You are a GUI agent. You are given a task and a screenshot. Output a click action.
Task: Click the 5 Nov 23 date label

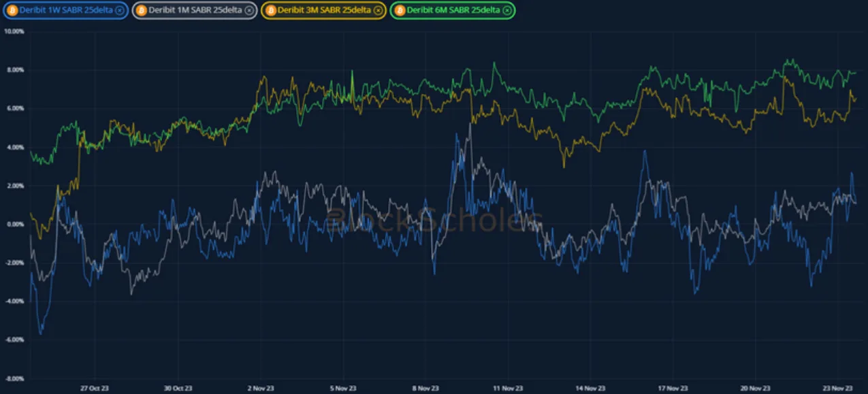(342, 388)
